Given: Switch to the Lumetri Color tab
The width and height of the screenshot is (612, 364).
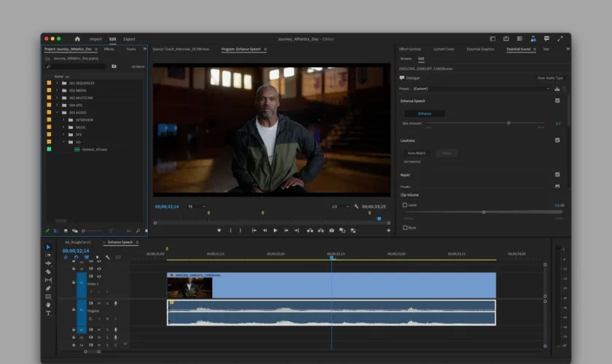Looking at the screenshot, I should tap(444, 49).
